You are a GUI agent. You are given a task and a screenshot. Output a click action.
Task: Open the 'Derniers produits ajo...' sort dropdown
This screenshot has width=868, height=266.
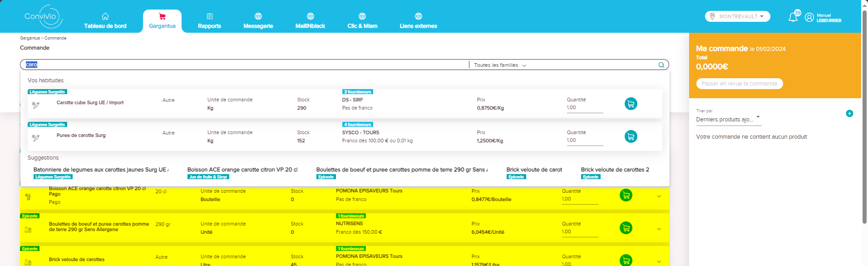point(729,119)
